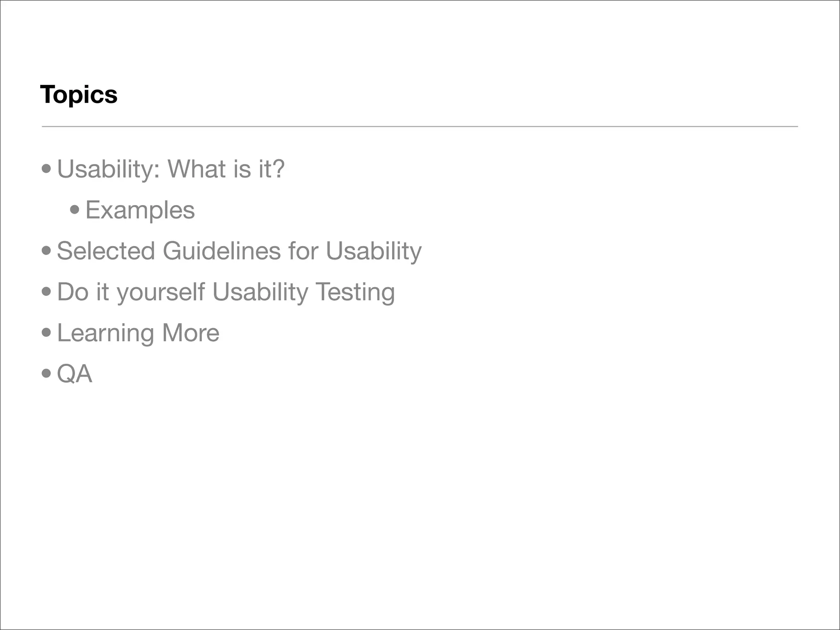Select the "Do it yourself Usability Testing" line
Image resolution: width=840 pixels, height=630 pixels.
pos(226,292)
